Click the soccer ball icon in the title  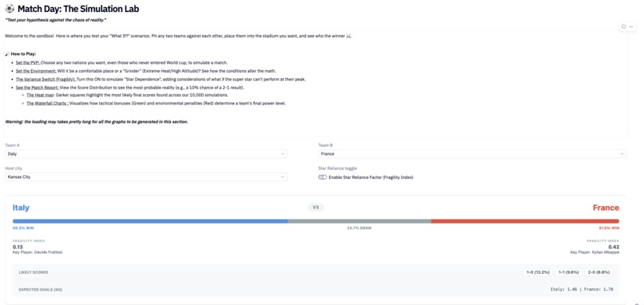pos(10,9)
